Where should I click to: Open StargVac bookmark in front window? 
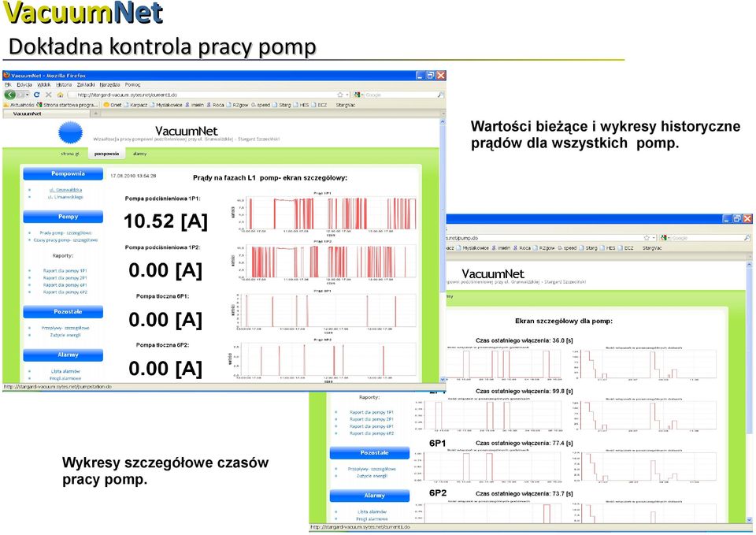click(x=345, y=105)
